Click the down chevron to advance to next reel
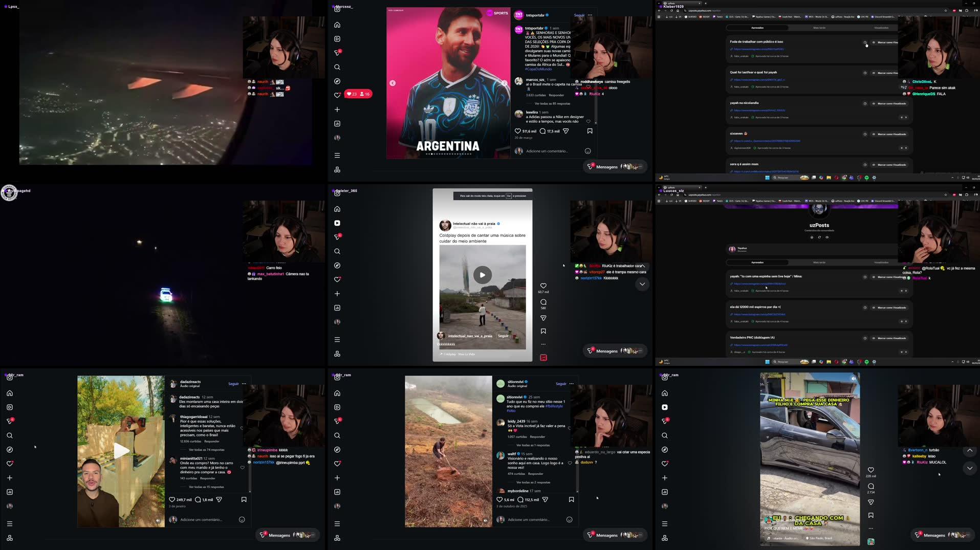This screenshot has width=980, height=550. click(x=969, y=468)
